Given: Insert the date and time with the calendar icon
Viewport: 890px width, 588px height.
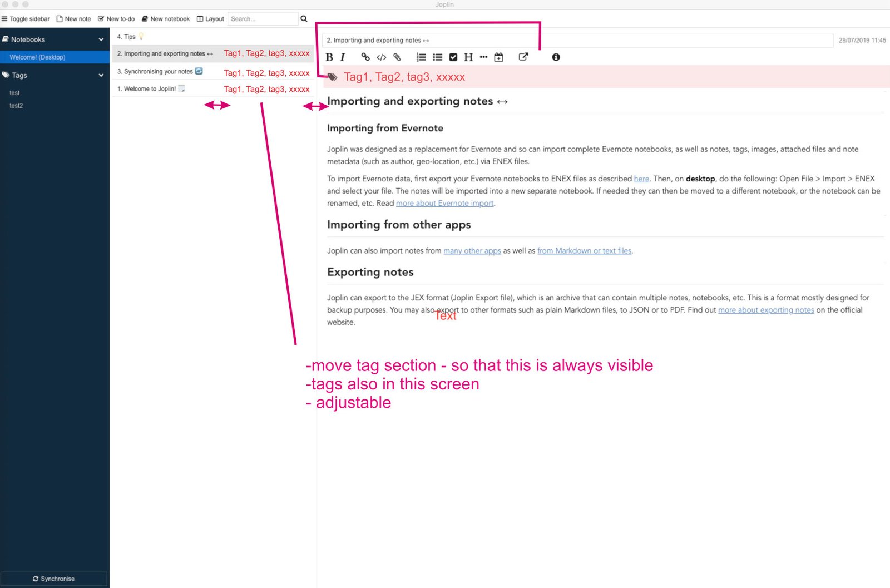Looking at the screenshot, I should point(499,57).
